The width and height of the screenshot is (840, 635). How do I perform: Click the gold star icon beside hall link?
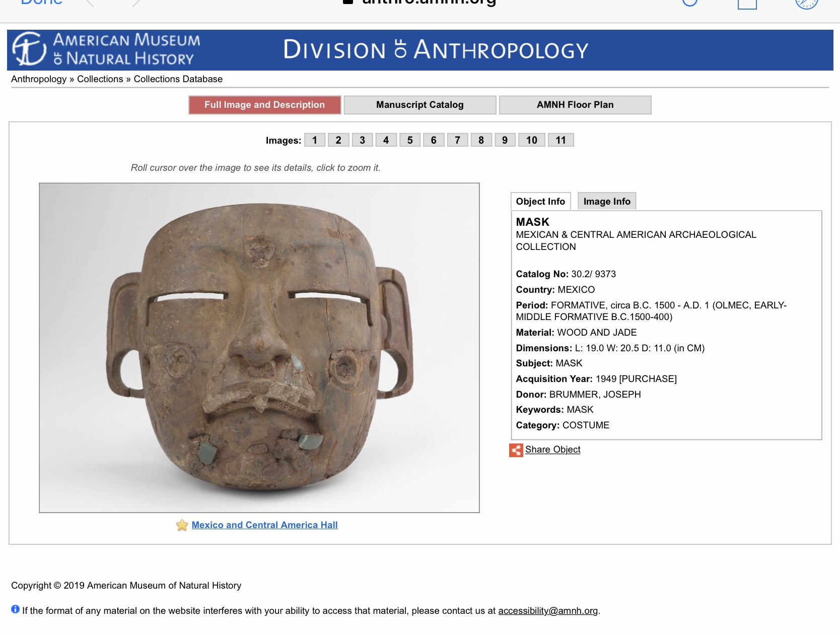[182, 525]
